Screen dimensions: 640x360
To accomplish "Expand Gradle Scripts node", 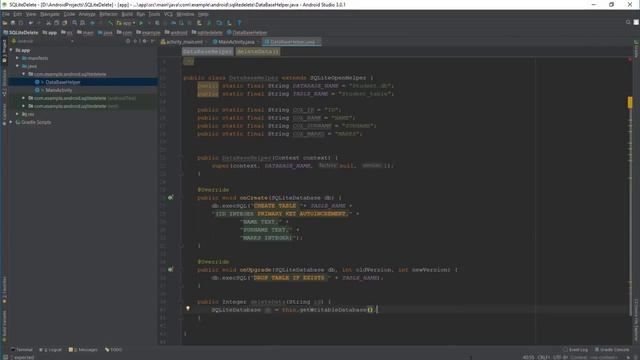I will coord(11,122).
